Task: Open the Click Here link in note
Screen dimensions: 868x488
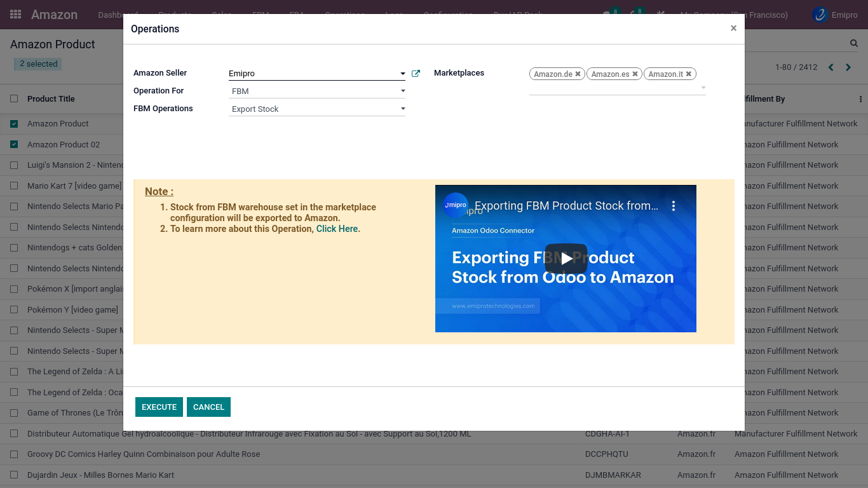Action: coord(337,229)
